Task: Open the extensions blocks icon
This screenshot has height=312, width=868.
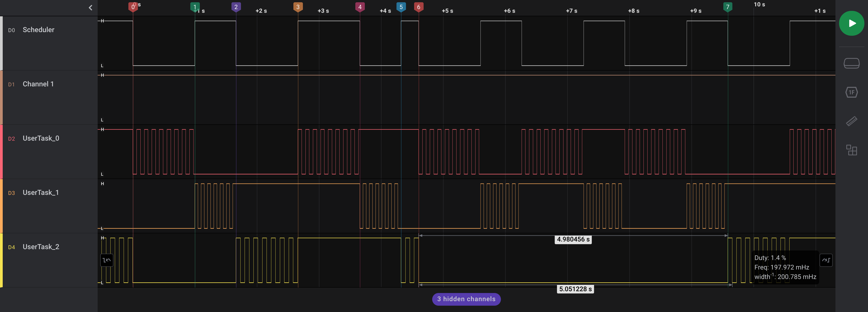Action: coord(851,150)
